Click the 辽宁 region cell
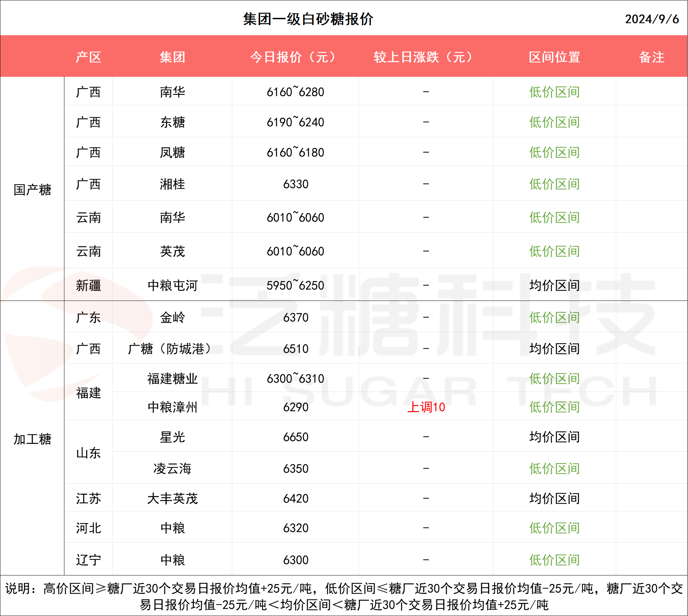The width and height of the screenshot is (688, 616). tap(88, 560)
